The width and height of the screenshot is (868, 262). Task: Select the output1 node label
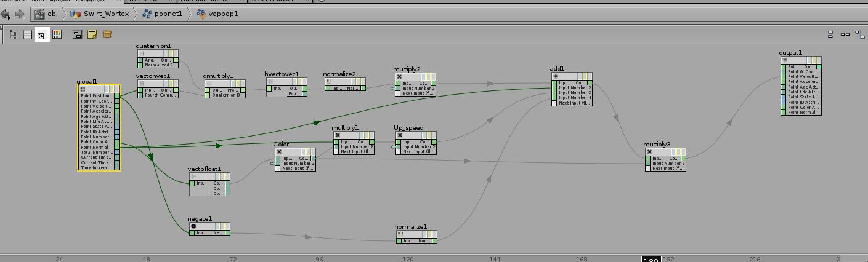pyautogui.click(x=790, y=53)
